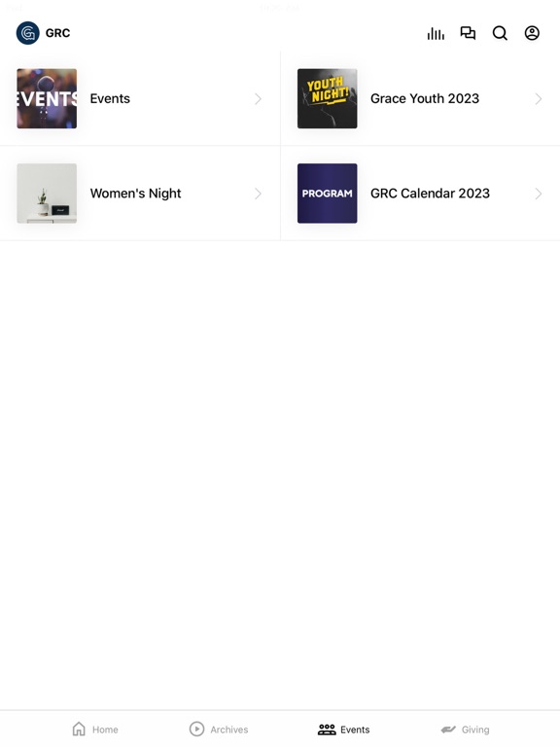Expand the GRC Calendar 2023 chevron
This screenshot has height=747, width=560.
pos(539,194)
